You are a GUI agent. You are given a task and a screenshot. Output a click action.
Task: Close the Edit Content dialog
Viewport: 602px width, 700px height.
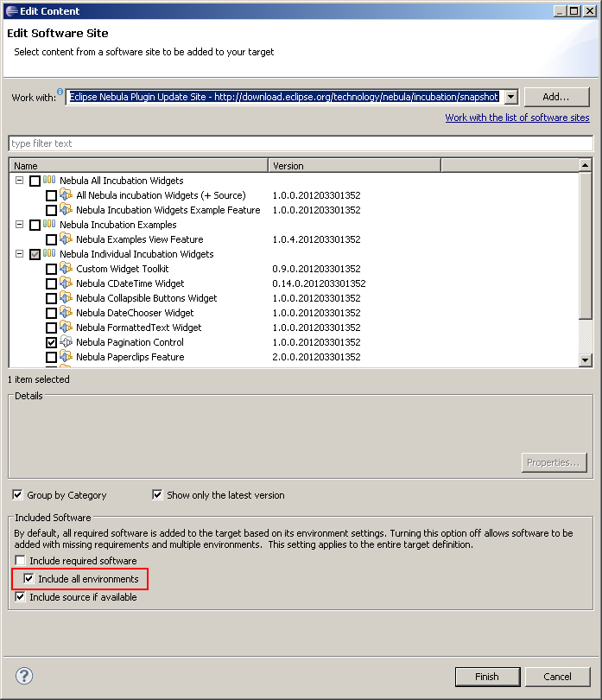(590, 11)
